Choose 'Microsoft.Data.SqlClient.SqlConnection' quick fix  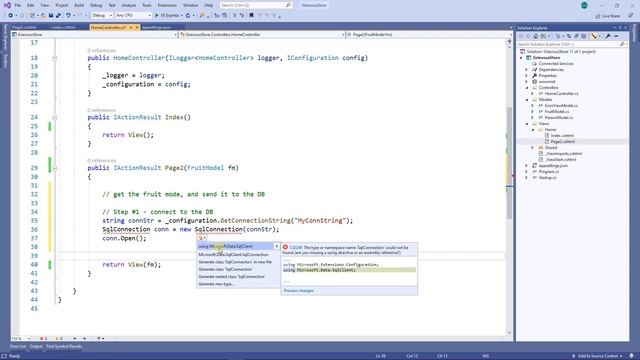233,255
